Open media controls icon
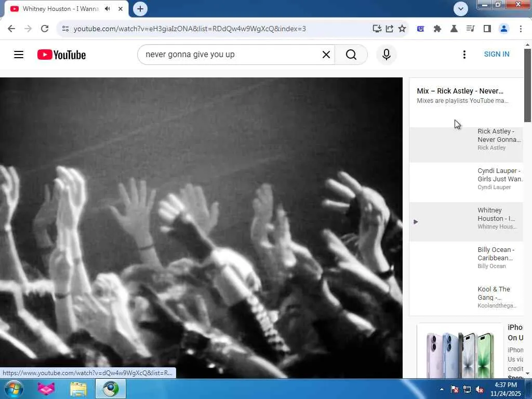The image size is (532, 399). (x=470, y=29)
